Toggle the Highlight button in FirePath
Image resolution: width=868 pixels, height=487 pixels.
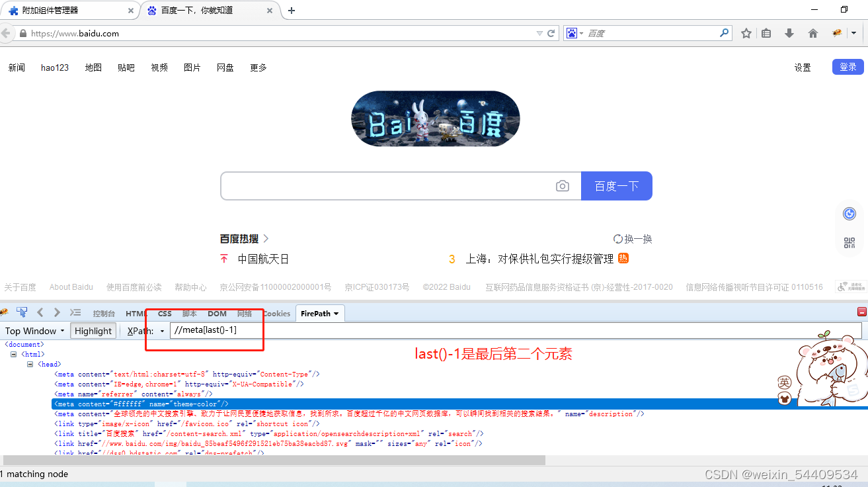pyautogui.click(x=93, y=331)
